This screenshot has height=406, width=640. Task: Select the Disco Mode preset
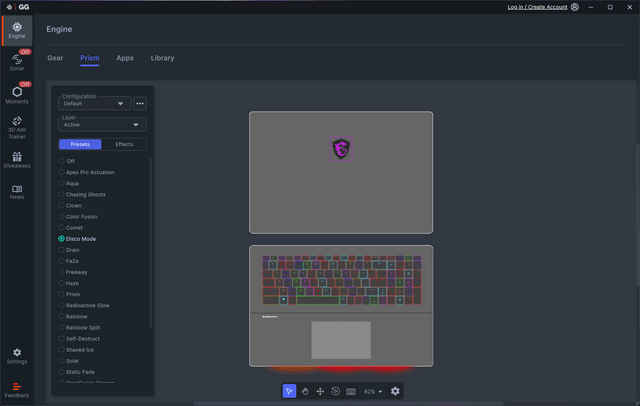77,239
